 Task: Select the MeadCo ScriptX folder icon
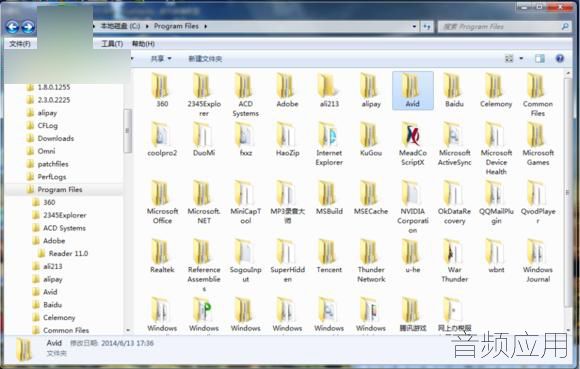point(412,135)
